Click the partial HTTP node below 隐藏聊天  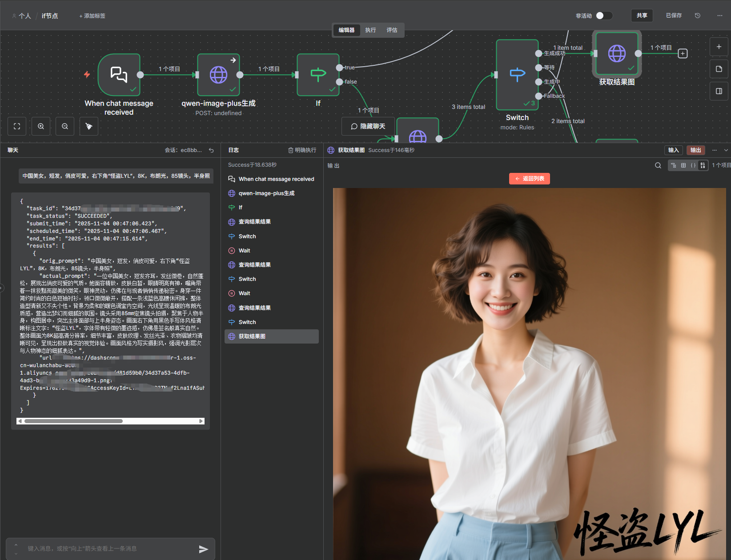pyautogui.click(x=418, y=130)
